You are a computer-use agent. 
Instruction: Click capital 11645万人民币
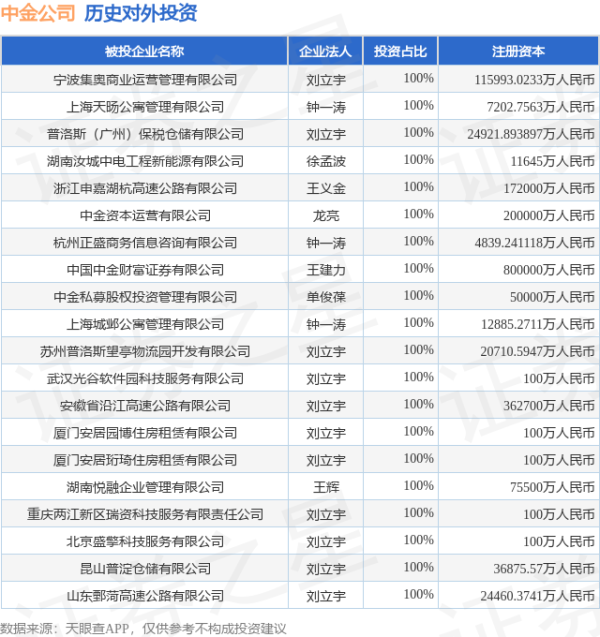[552, 162]
